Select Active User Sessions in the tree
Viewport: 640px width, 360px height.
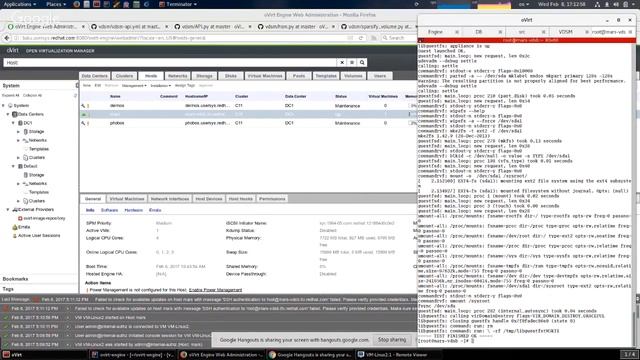pos(39,236)
